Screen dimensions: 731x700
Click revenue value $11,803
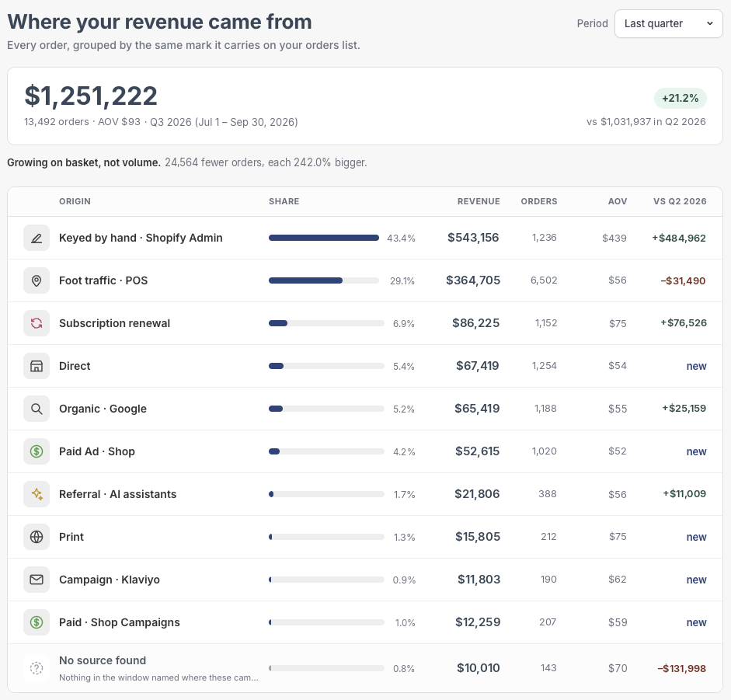pyautogui.click(x=479, y=580)
